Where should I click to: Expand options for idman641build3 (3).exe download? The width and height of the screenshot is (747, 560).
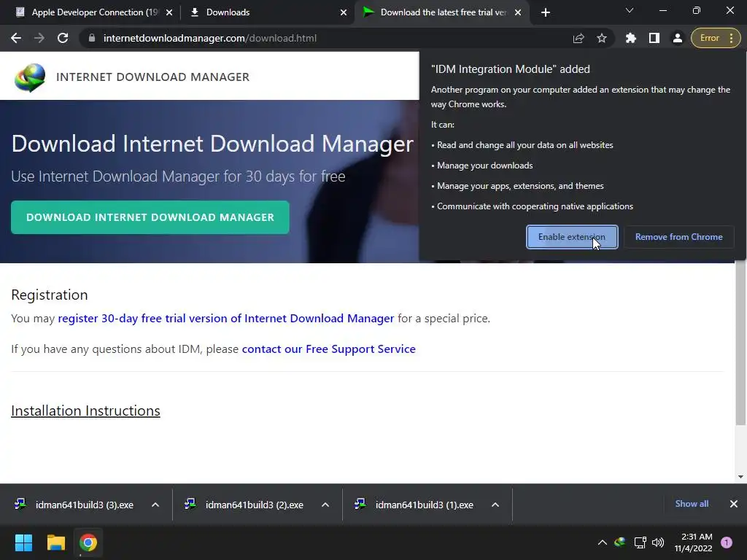pos(155,505)
